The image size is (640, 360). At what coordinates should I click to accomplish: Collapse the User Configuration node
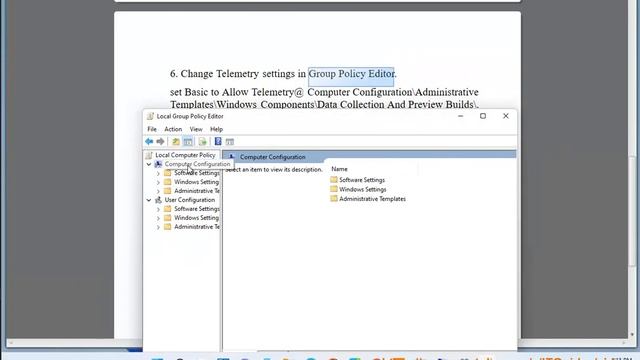[x=149, y=200]
